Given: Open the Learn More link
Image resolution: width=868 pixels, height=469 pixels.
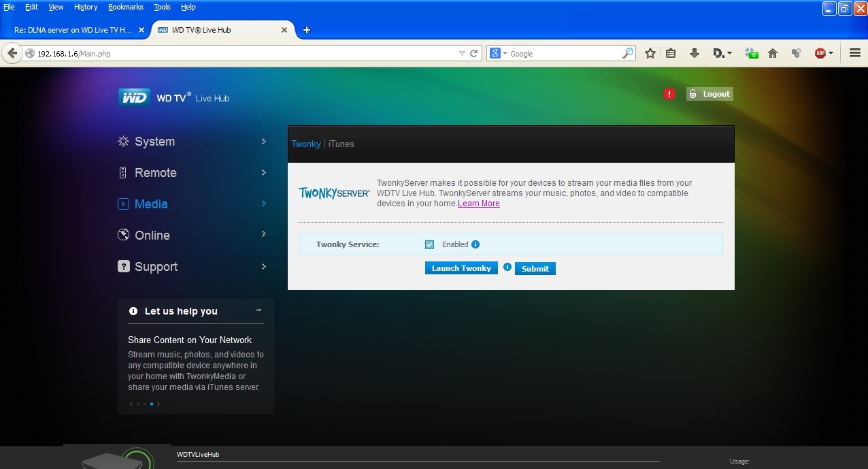Looking at the screenshot, I should coord(479,204).
